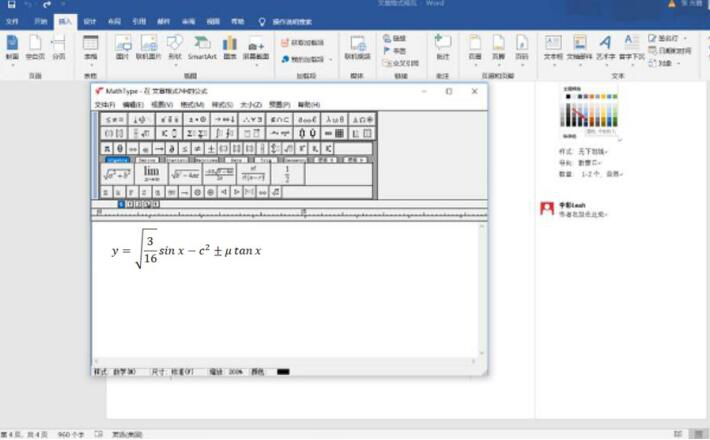Viewport: 710px width, 440px height.
Task: Switch to the 开始 Home tab in Word
Action: 40,21
